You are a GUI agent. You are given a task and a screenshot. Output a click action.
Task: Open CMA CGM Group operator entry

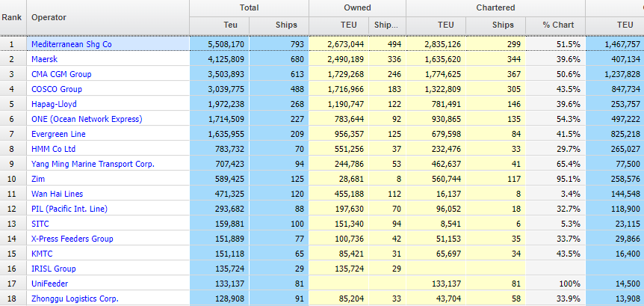61,74
